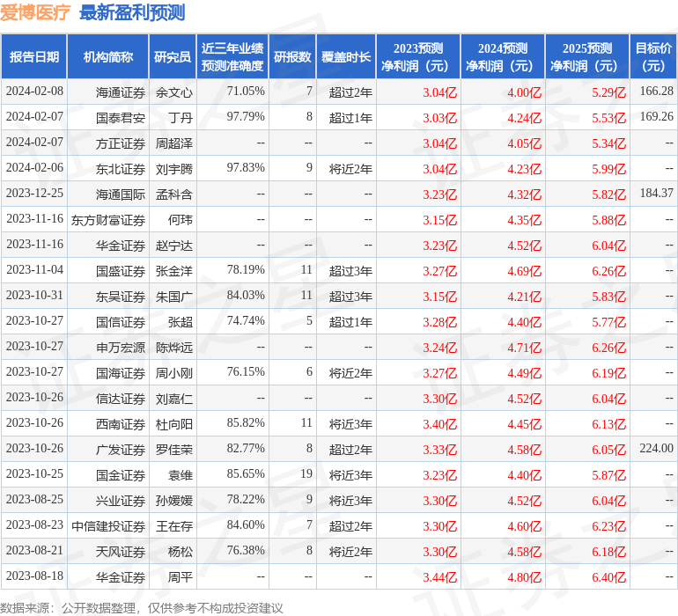Click researcher 何玮
Image resolution: width=678 pixels, height=616 pixels.
(x=181, y=220)
